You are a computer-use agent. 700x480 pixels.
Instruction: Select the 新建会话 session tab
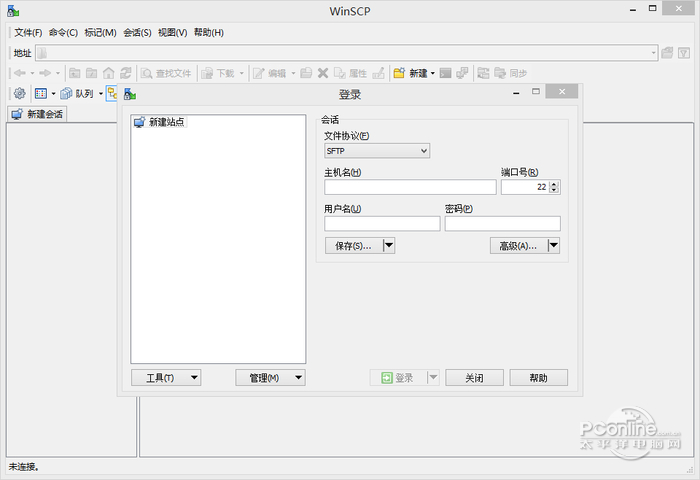pos(37,114)
